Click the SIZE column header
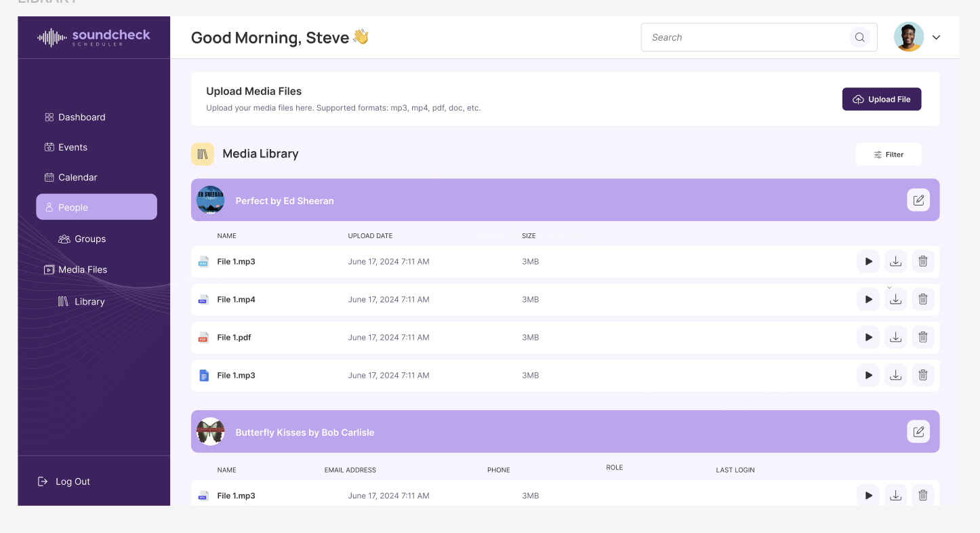 pyautogui.click(x=529, y=236)
